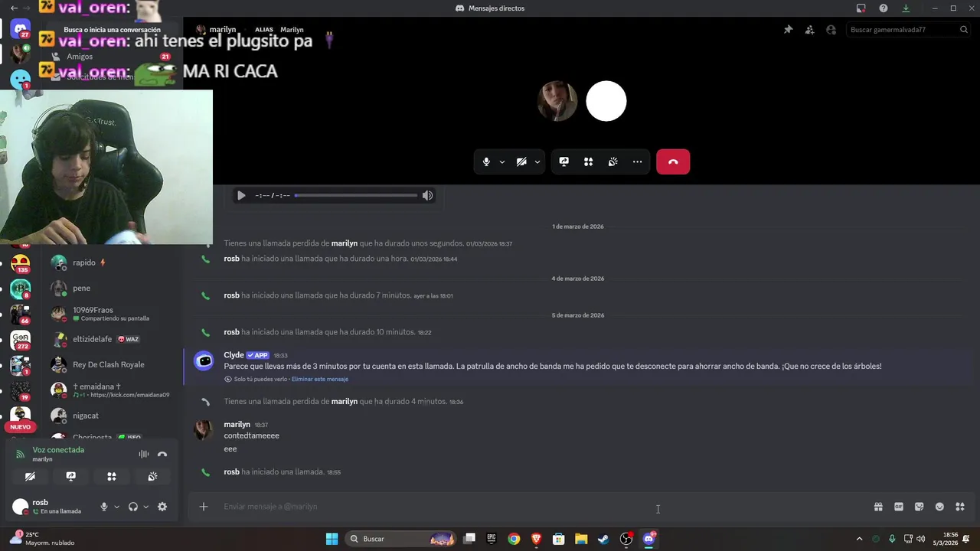
Task: Click the Eliminar este mensaje link
Action: coord(320,380)
